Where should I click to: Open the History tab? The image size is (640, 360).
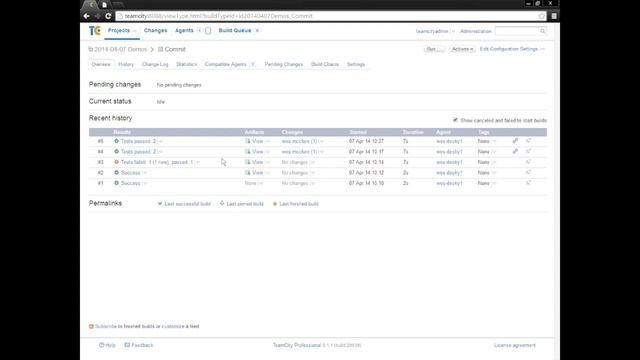pos(126,64)
